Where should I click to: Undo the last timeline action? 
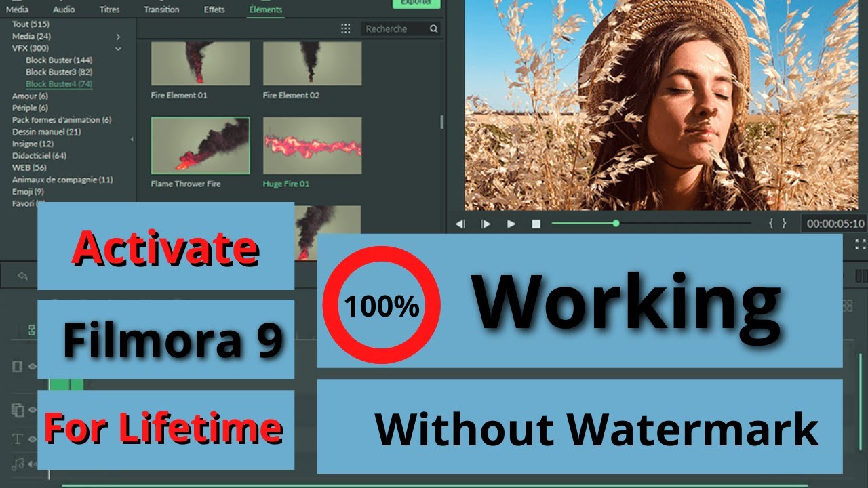(22, 276)
